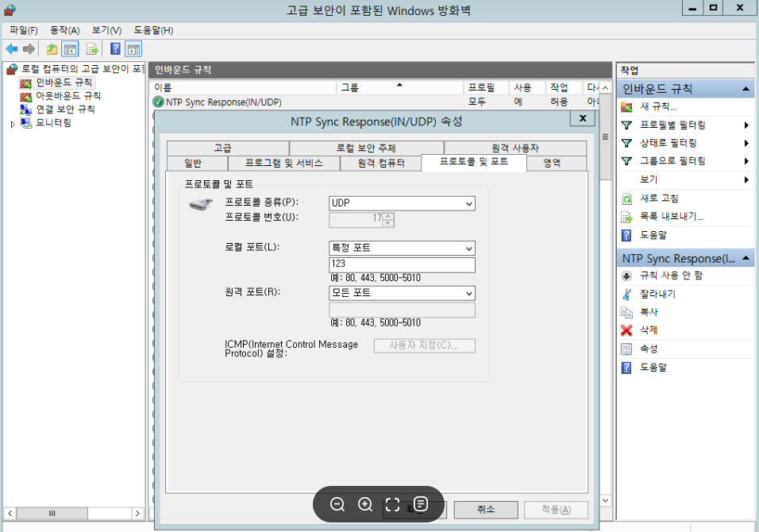759x532 pixels.
Task: Toggle the show/hide console tree toolbar icon
Action: click(x=70, y=49)
